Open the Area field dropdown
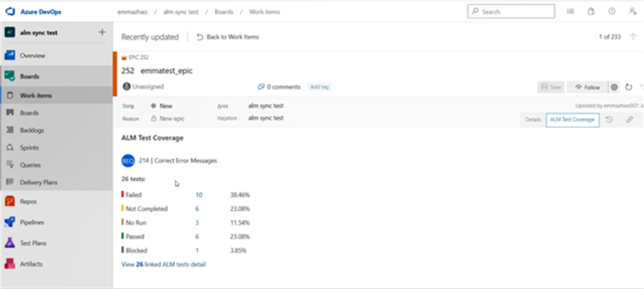 click(x=266, y=106)
